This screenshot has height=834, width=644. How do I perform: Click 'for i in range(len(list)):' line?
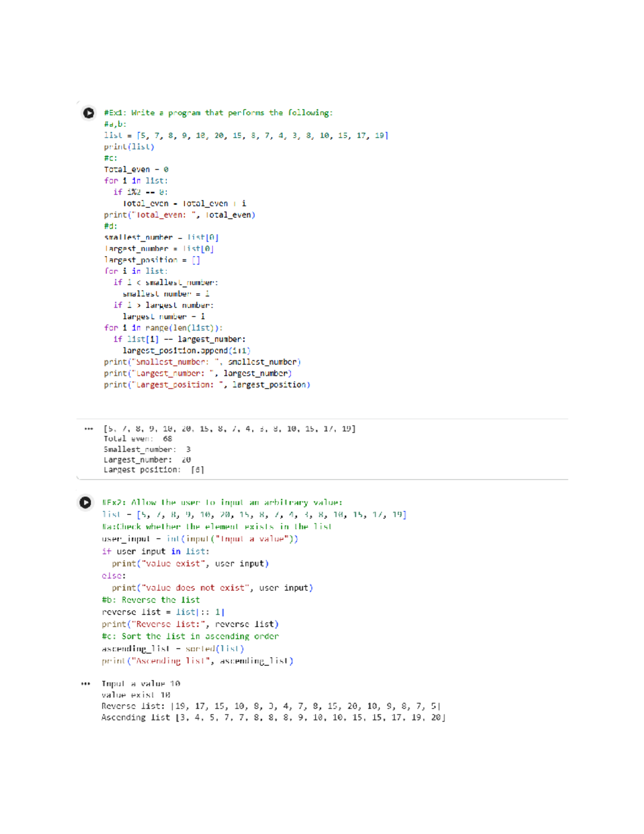click(164, 328)
